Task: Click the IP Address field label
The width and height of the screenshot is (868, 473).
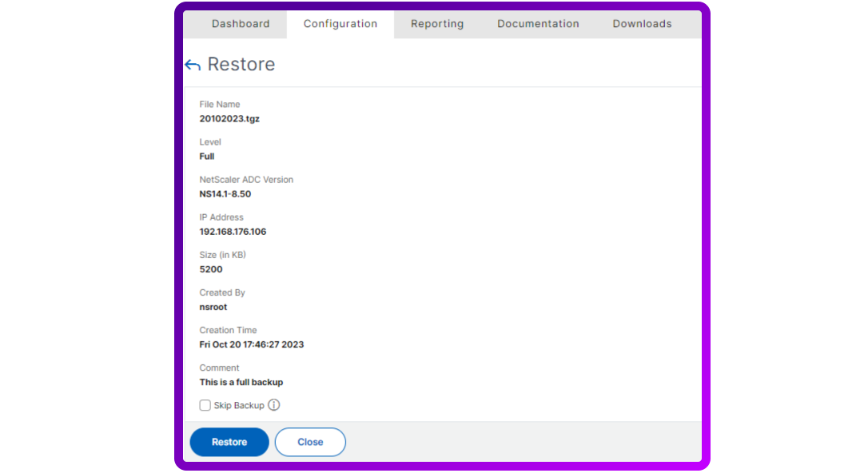Action: point(221,217)
